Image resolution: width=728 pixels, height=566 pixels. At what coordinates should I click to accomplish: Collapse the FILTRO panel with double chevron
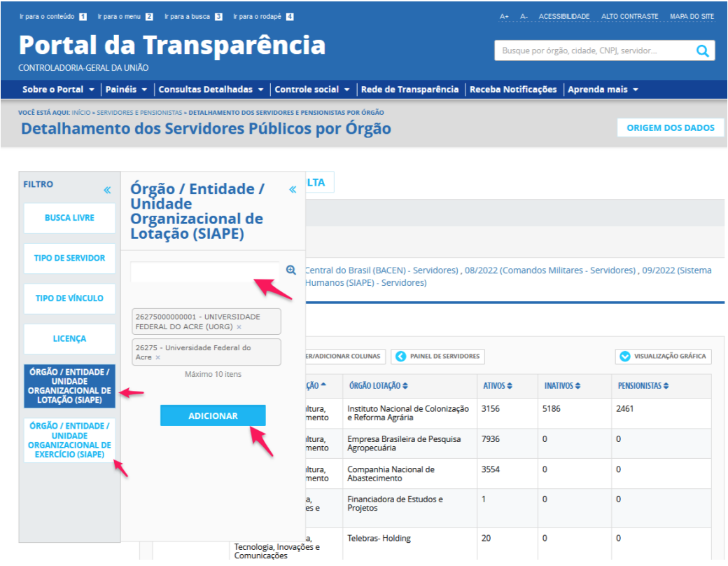coord(107,190)
